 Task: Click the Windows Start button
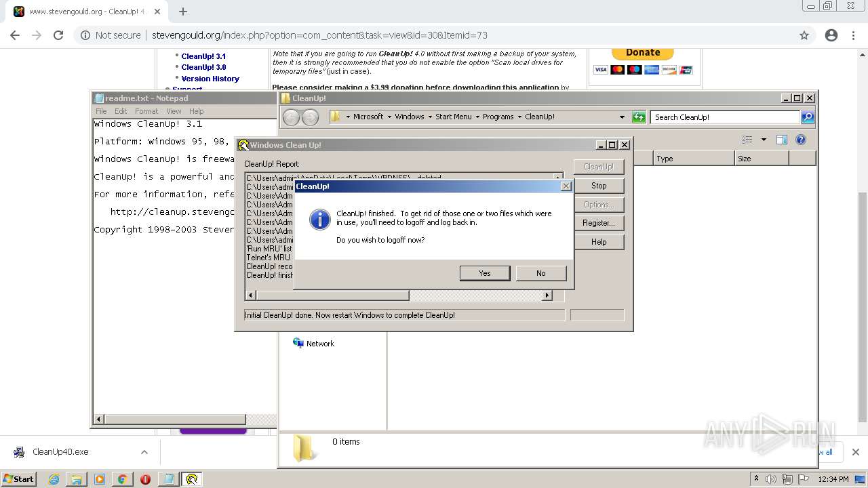18,479
